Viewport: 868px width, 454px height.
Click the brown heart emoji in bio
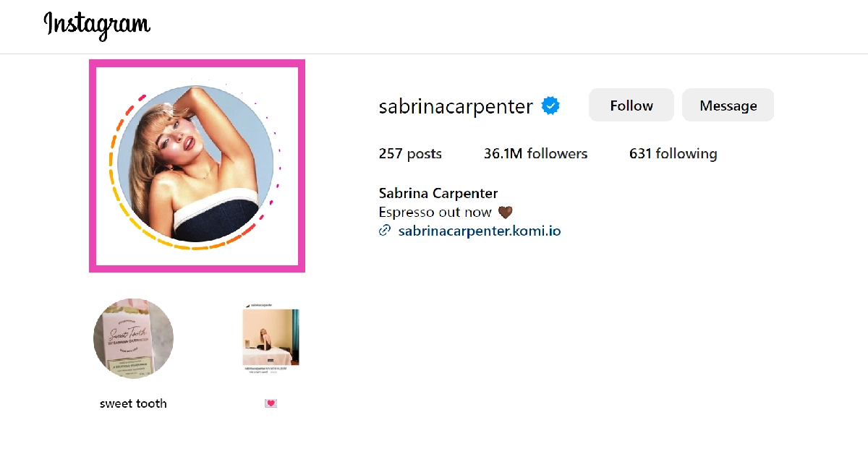(505, 213)
